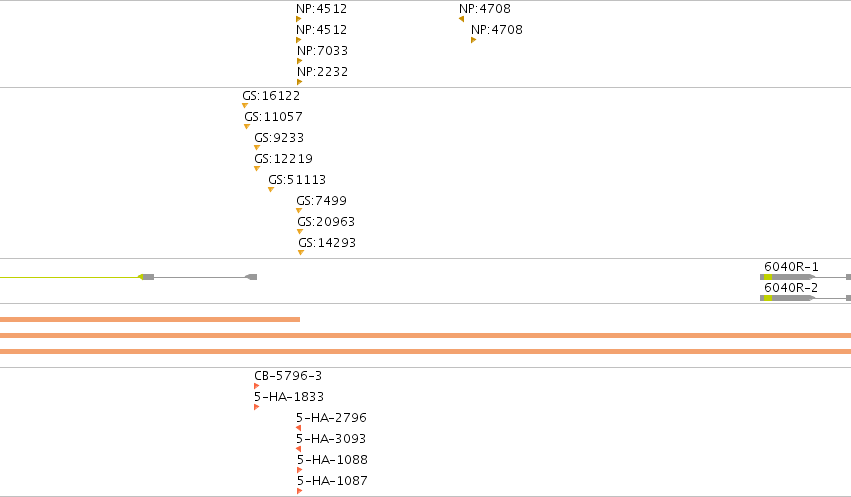Select the GS:20963 label

pos(326,222)
